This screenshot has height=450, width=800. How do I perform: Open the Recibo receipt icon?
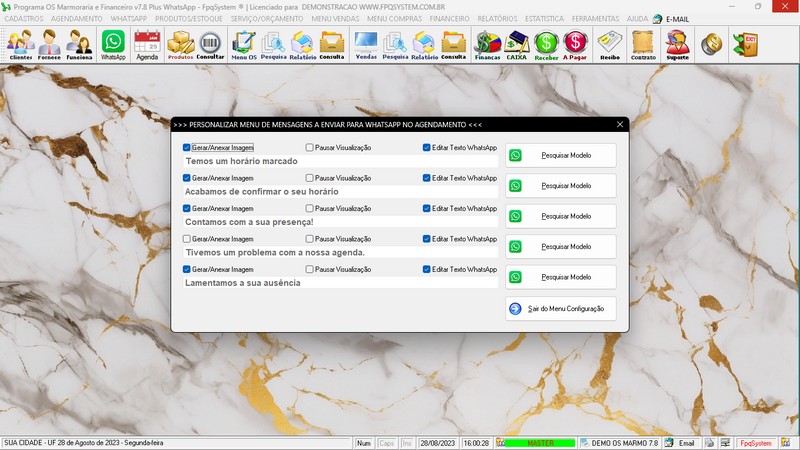pos(610,45)
